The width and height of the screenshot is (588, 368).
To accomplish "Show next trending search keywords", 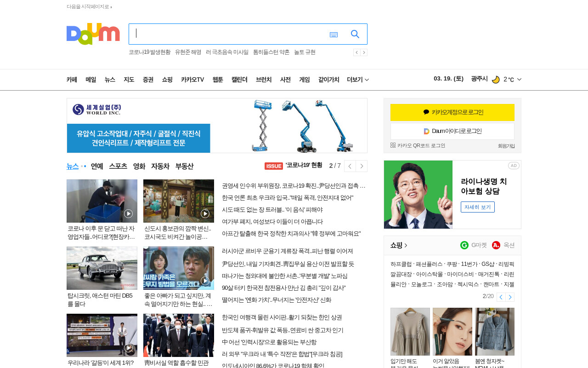I will click(x=364, y=52).
